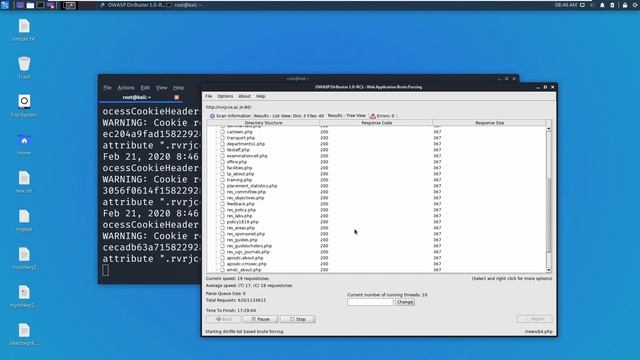This screenshot has height=360, width=640.
Task: Click the Response Size column header
Action: (x=489, y=123)
